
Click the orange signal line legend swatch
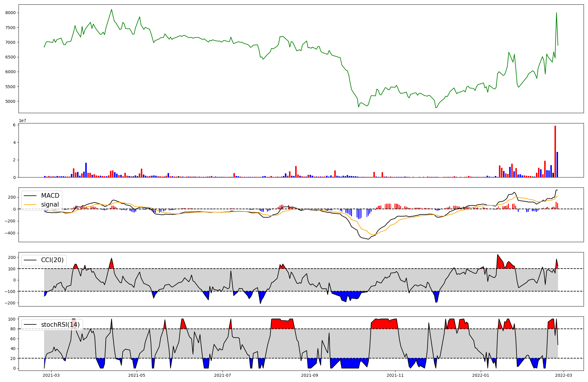30,205
